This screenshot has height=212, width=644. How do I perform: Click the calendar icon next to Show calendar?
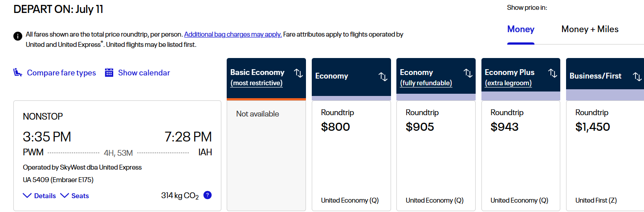tap(109, 72)
